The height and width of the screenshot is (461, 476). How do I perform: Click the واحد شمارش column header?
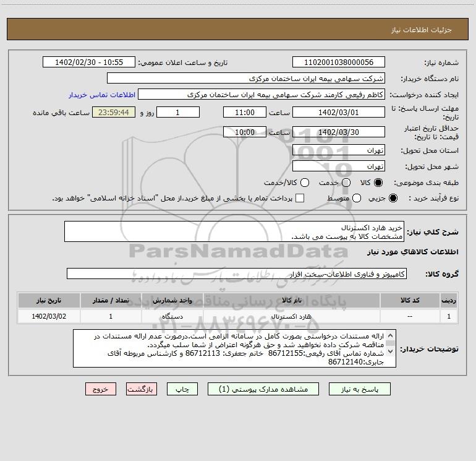(x=172, y=300)
